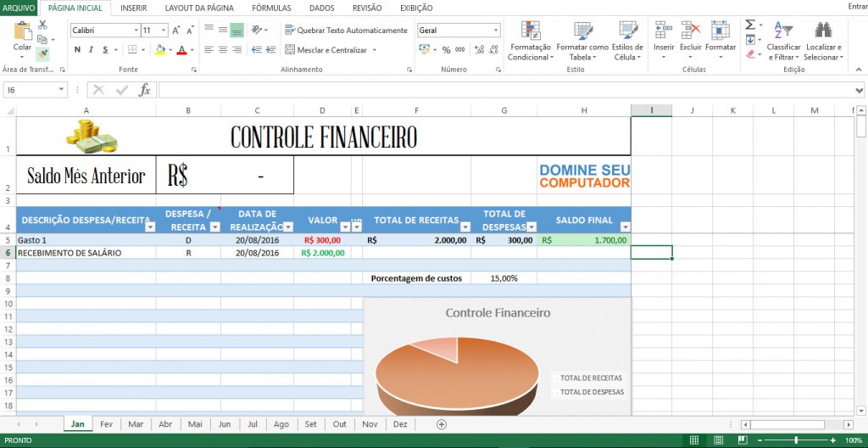Screen dimensions: 868x448
Task: Click Quebrar Texto Automaticamente
Action: coord(346,31)
